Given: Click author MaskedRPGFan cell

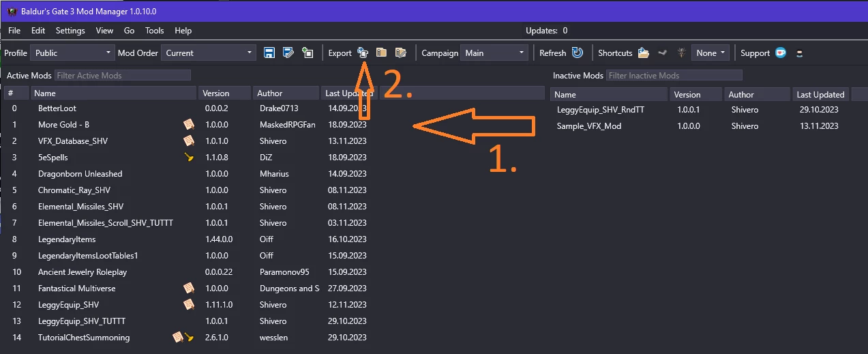Looking at the screenshot, I should (287, 125).
